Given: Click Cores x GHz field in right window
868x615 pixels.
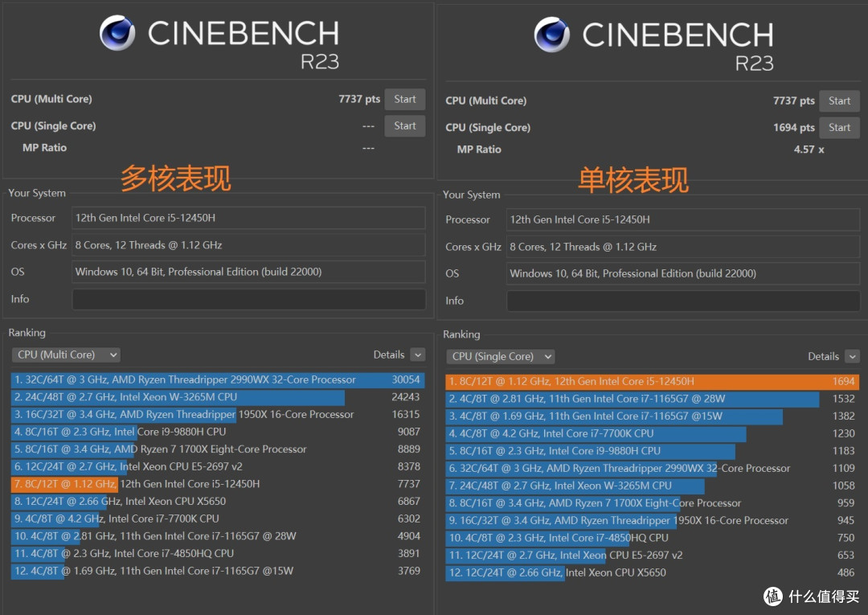Looking at the screenshot, I should click(x=683, y=247).
